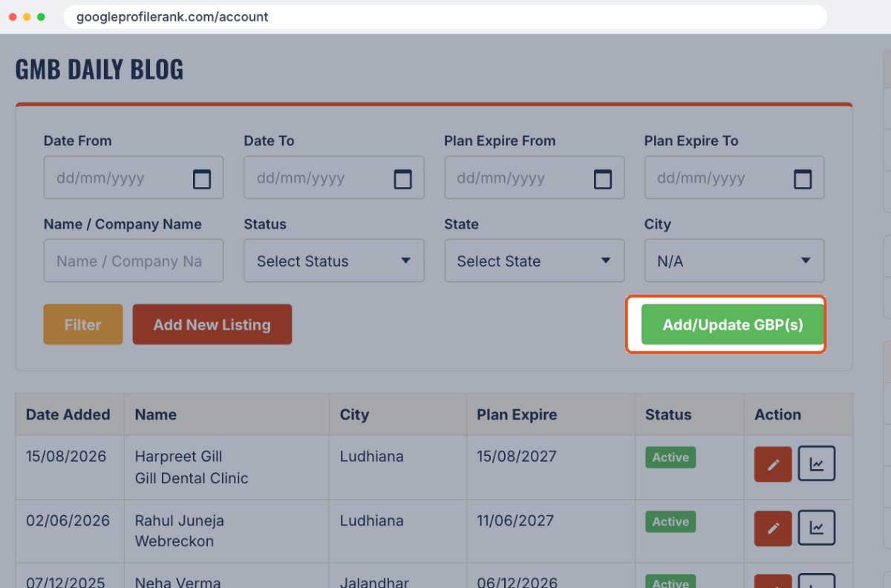Click the Active badge for Rahul Juneja
891x588 pixels.
pos(670,522)
